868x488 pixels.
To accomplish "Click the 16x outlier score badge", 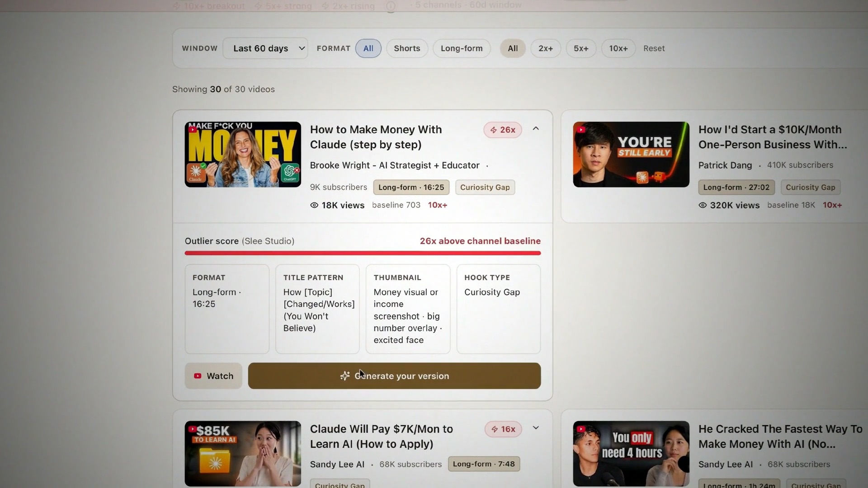I will tap(503, 429).
